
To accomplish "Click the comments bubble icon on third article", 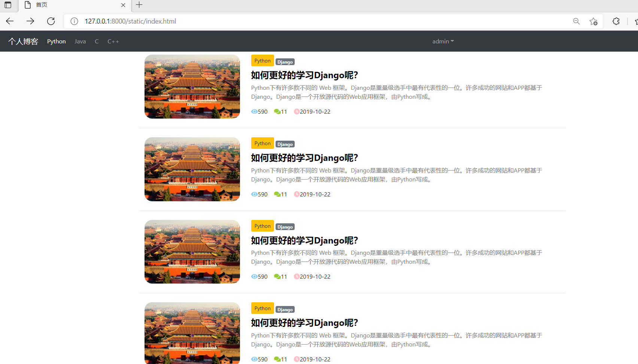I will [277, 276].
